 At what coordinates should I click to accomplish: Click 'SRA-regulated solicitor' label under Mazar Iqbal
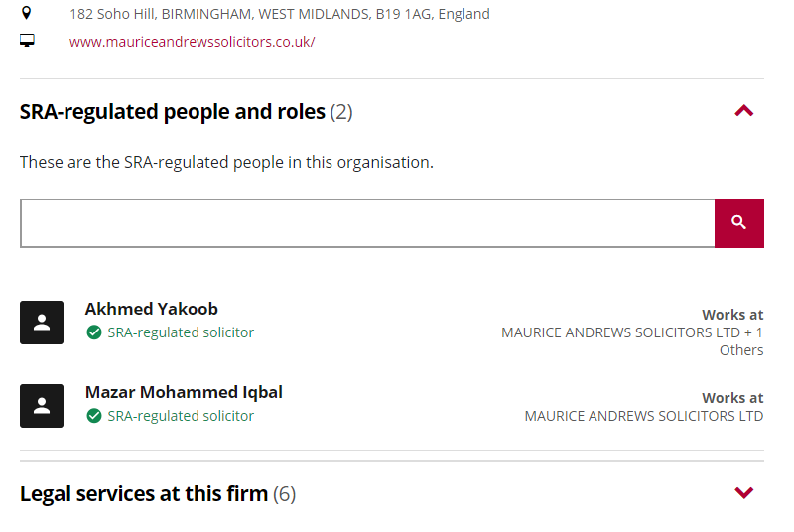pos(181,416)
